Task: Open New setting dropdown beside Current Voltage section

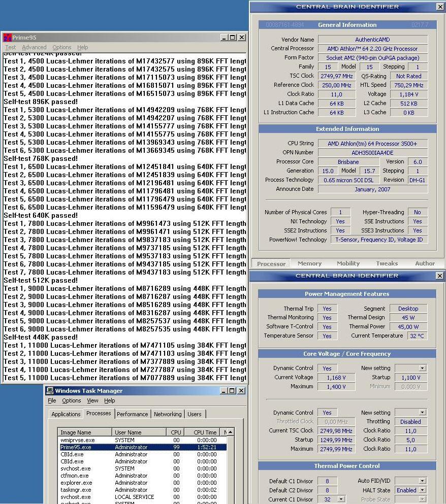Action: pos(422,368)
